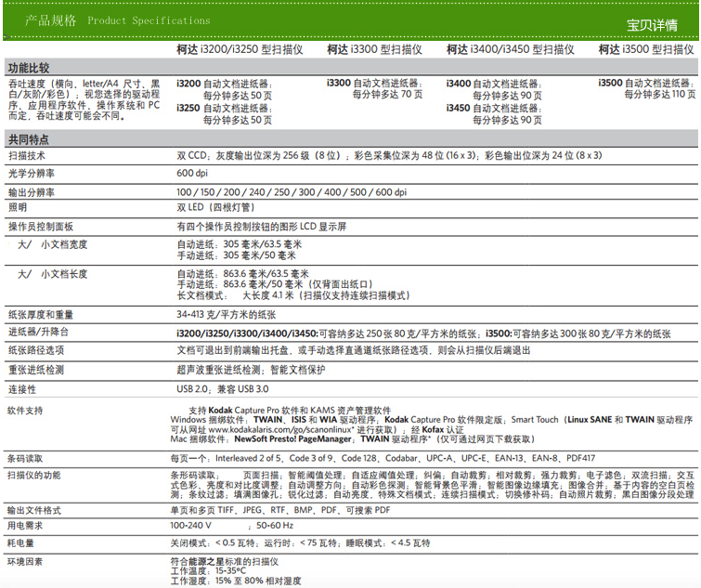Click the 光学分辨率 row label

(x=32, y=174)
